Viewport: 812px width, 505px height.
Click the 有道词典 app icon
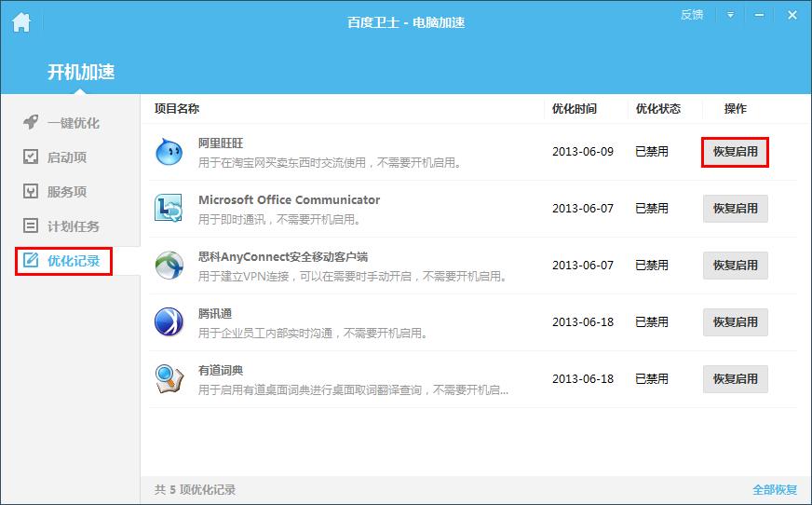coord(169,379)
